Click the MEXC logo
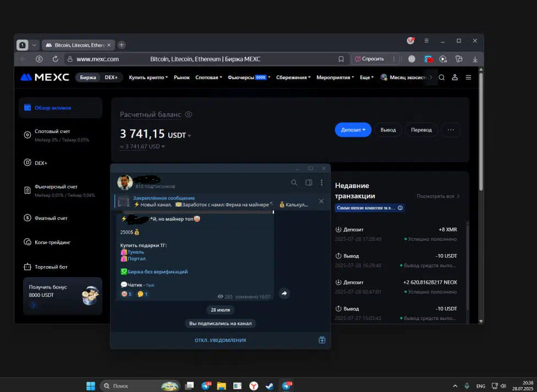Screen dimensions: 537x392 tap(45, 78)
